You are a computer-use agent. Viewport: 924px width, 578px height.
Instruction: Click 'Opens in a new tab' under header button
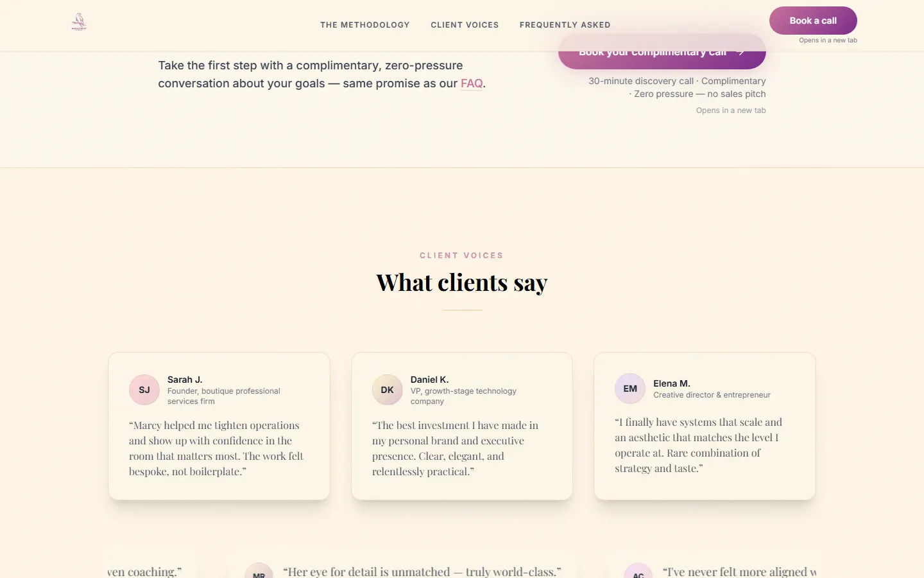coord(828,40)
